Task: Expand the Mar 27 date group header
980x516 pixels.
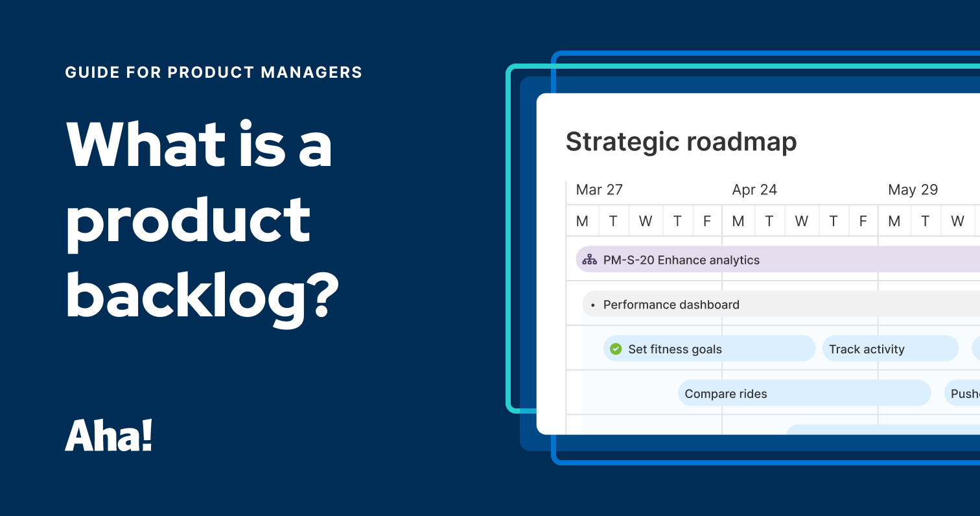Action: coord(599,189)
